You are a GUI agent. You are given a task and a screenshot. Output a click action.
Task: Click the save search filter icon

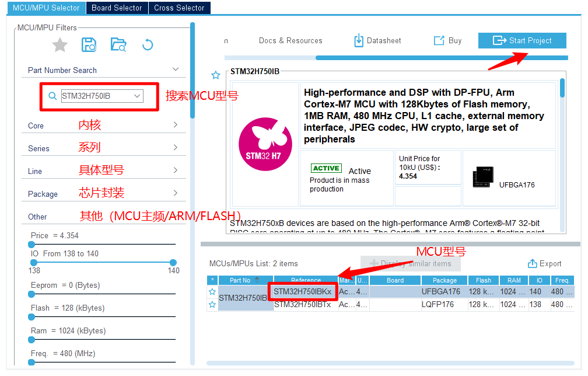[89, 45]
